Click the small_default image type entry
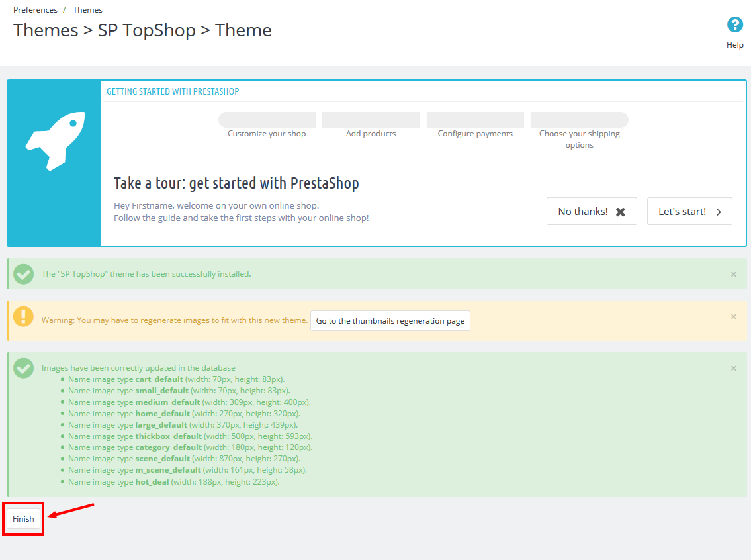The width and height of the screenshot is (751, 560). 179,391
